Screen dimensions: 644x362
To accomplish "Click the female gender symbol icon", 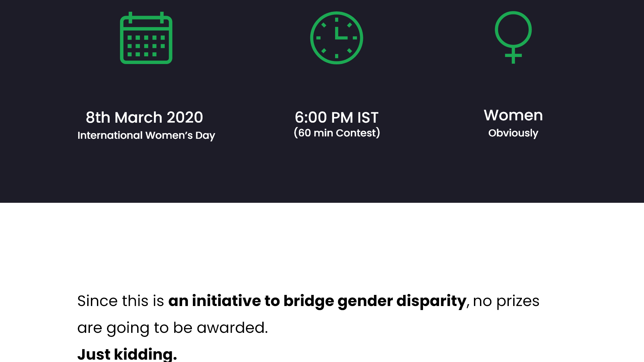I will 513,37.
